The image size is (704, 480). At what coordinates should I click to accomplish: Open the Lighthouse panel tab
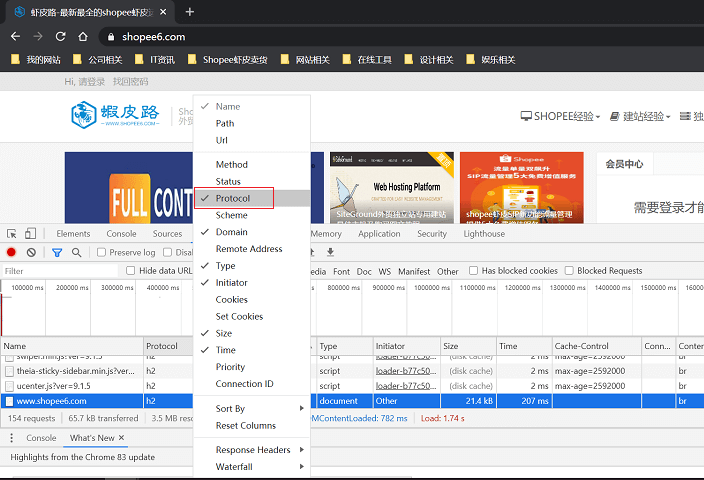coord(484,233)
